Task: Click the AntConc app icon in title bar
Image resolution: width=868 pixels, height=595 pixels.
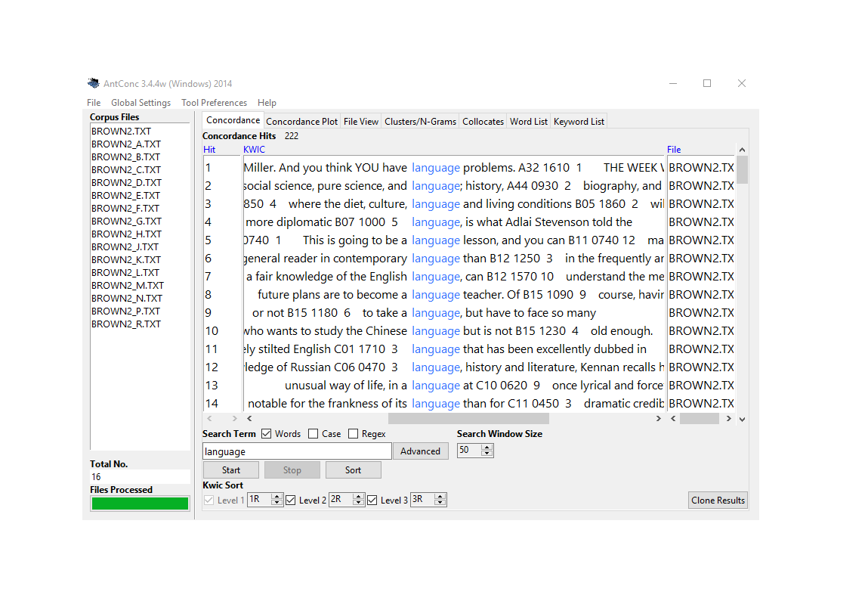Action: click(94, 83)
